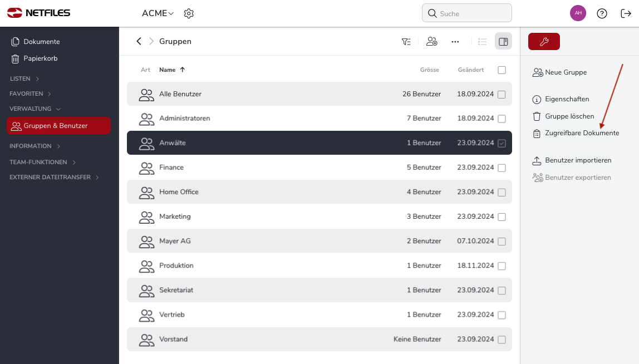Expand EXTERNER DATEITRANSFER section
Viewport: 639px width, 364px height.
point(54,178)
